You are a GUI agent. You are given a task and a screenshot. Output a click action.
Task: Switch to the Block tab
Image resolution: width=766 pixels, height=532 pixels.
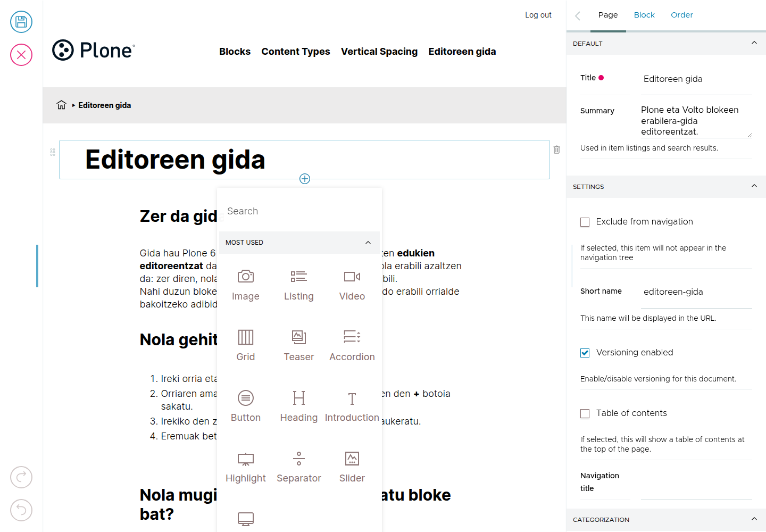[x=644, y=15]
